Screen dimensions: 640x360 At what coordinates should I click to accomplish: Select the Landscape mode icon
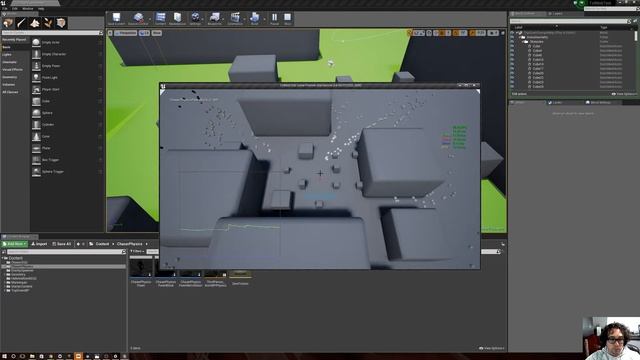pyautogui.click(x=35, y=23)
